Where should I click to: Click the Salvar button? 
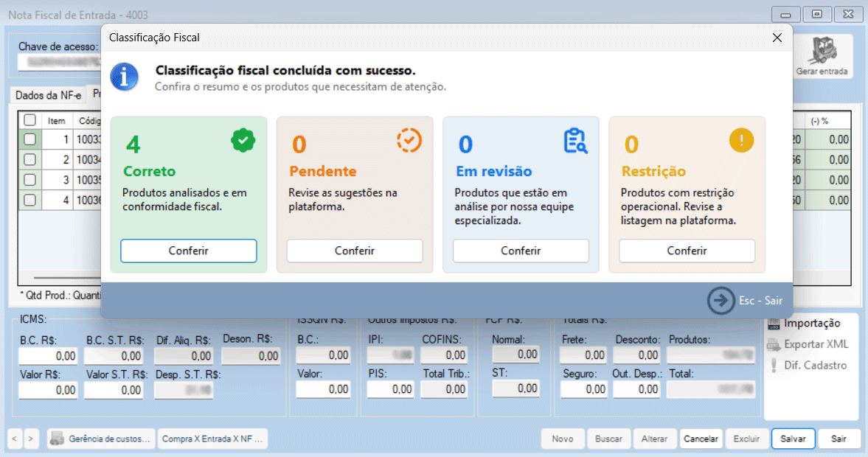pos(794,439)
